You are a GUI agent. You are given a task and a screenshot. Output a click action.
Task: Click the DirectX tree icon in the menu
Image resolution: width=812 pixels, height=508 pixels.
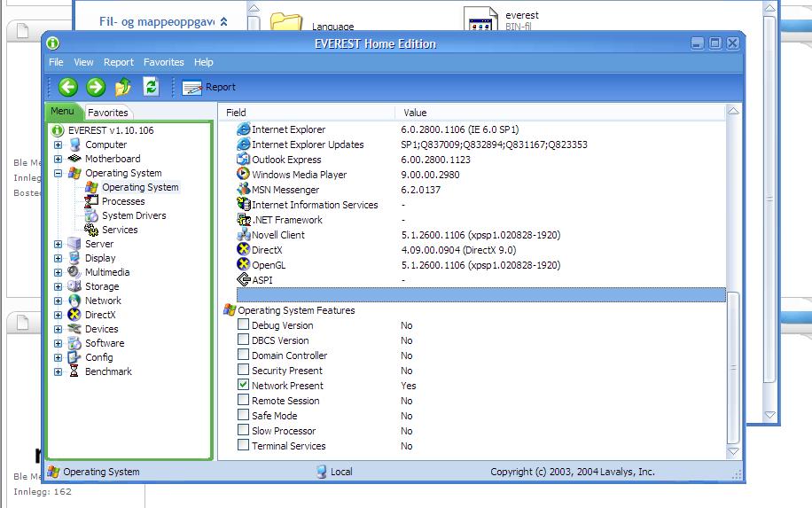point(74,315)
